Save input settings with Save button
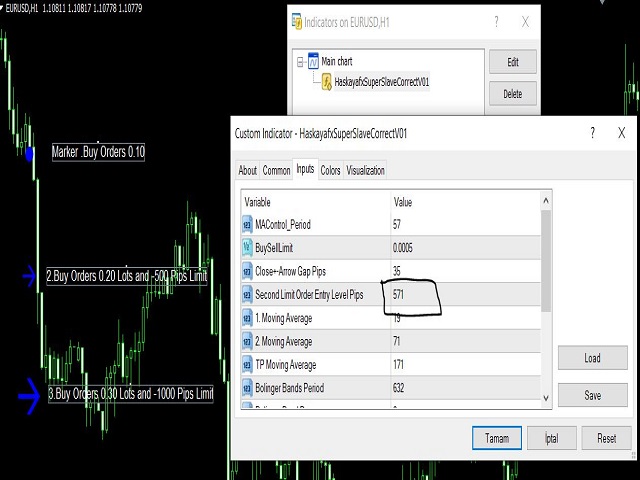The image size is (640, 480). tap(592, 395)
